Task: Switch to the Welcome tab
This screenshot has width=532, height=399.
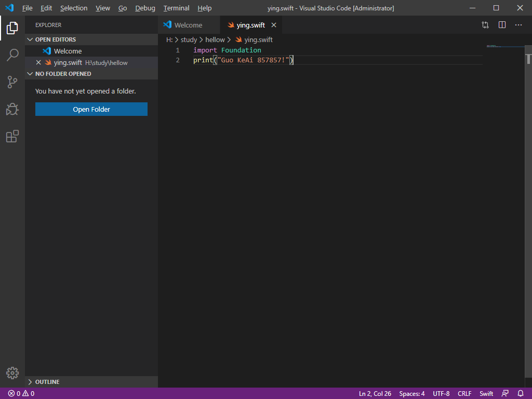Action: pos(189,25)
